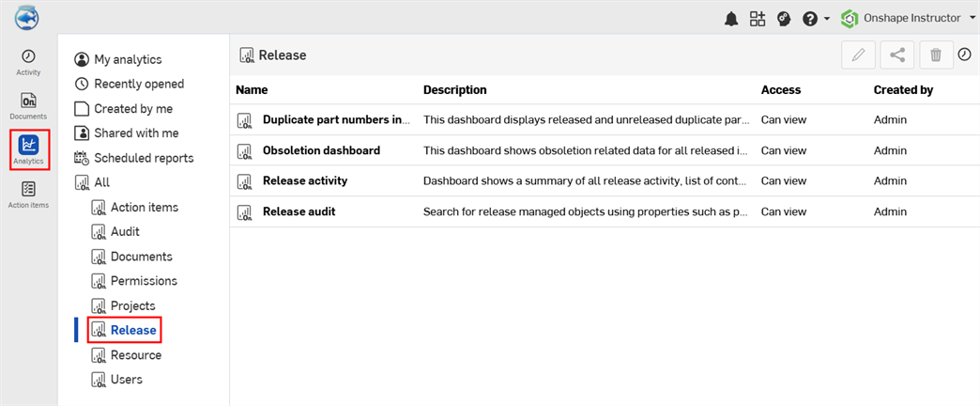Screen dimensions: 980x406
Task: Click the Onshape fish logo
Action: tap(27, 17)
